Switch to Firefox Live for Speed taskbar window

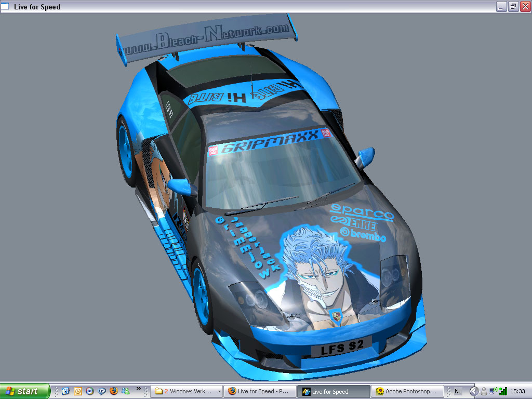pos(260,391)
